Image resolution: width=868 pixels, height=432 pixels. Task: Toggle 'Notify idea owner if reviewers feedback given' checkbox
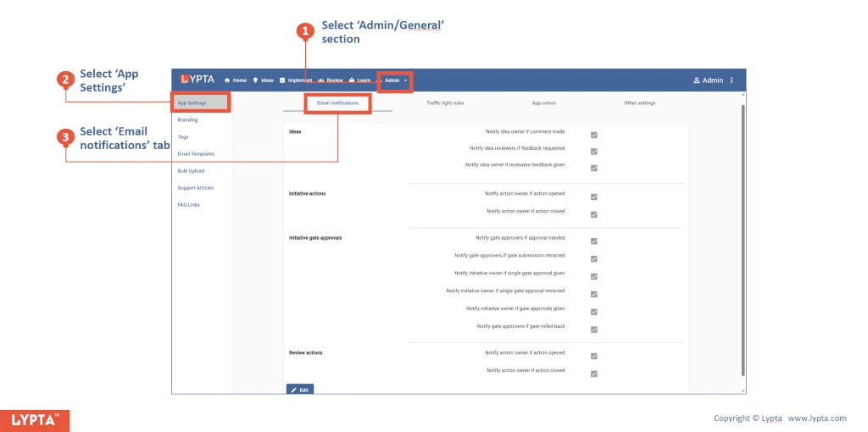(x=594, y=169)
